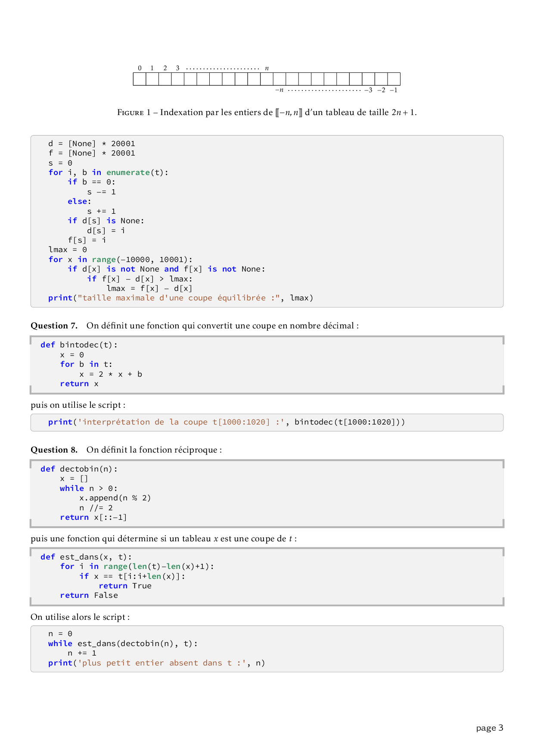Click the index label n above the array

pos(267,68)
